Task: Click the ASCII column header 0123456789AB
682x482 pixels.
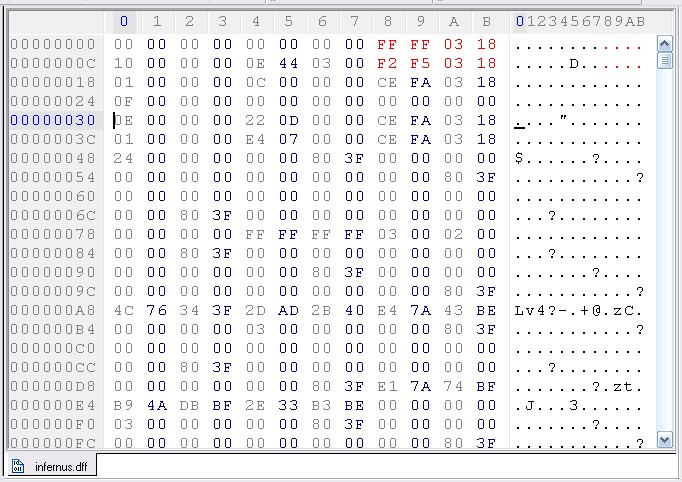Action: tap(580, 21)
